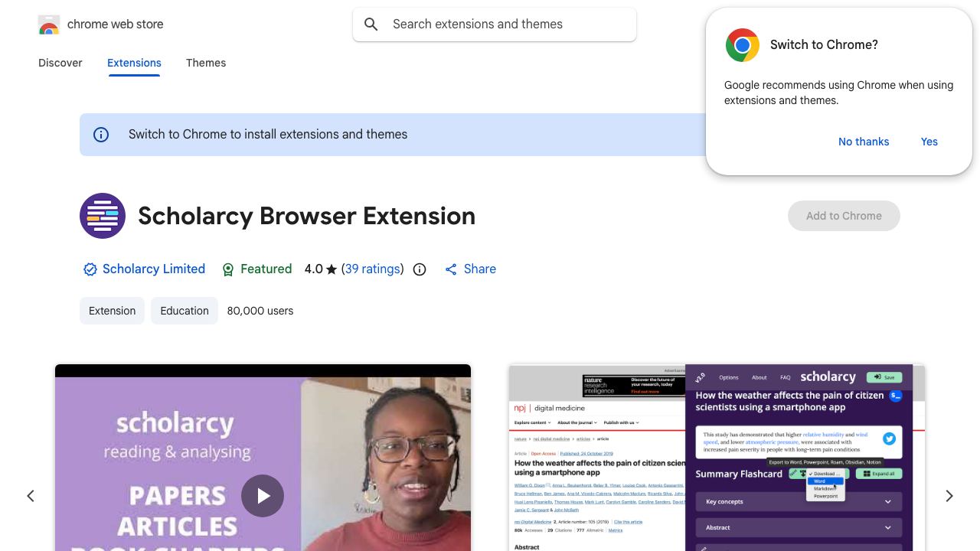
Task: Click the Featured badge icon
Action: [x=228, y=269]
